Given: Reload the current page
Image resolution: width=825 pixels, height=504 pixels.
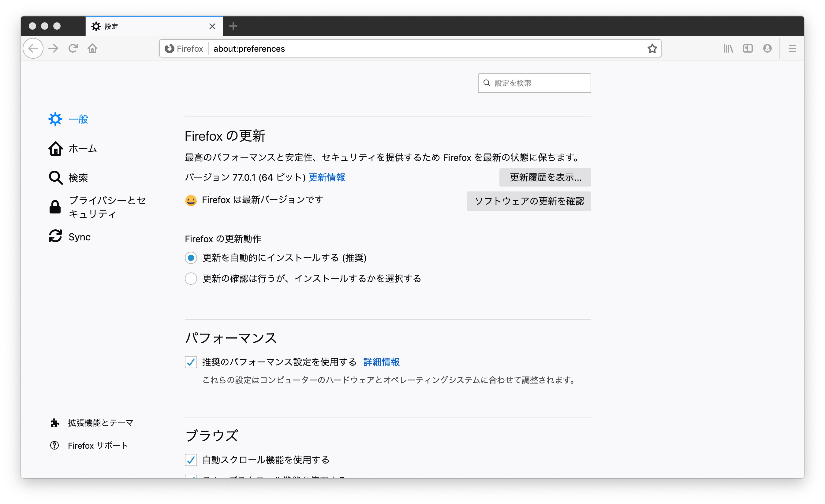Looking at the screenshot, I should pos(73,49).
